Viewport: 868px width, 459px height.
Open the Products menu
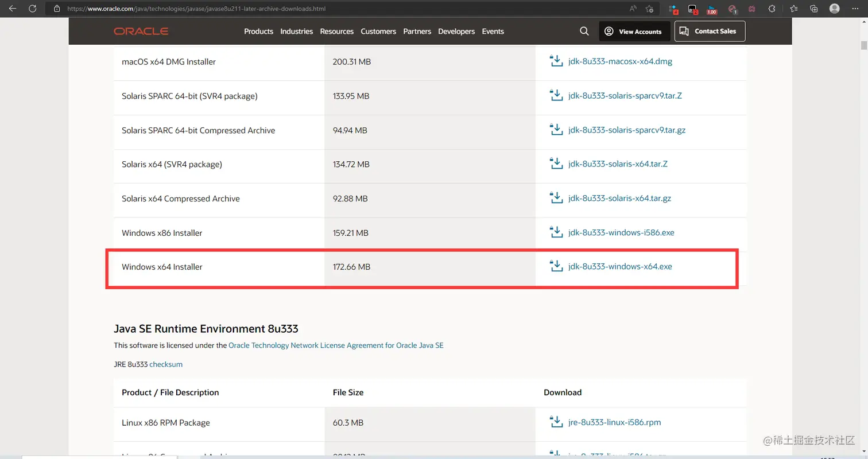[258, 32]
